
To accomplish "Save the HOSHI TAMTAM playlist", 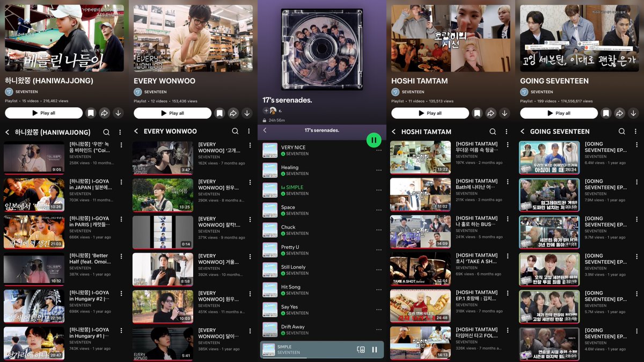I will tap(477, 113).
